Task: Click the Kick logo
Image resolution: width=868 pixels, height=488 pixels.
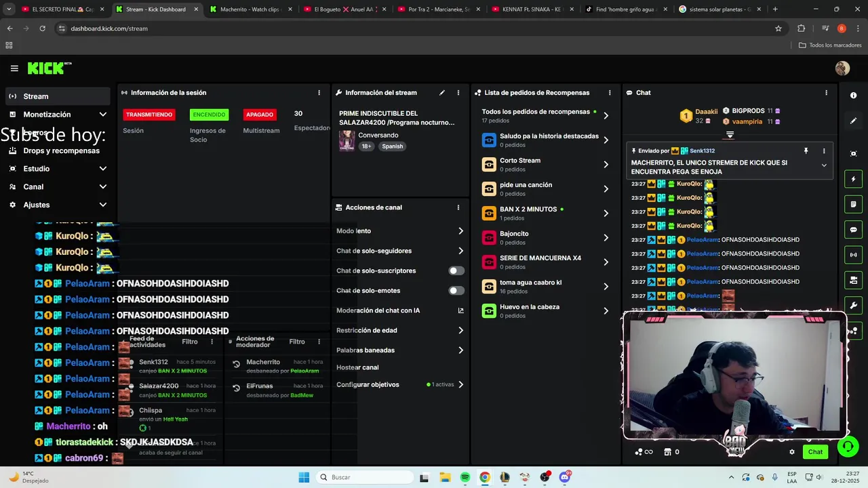Action: coord(49,68)
